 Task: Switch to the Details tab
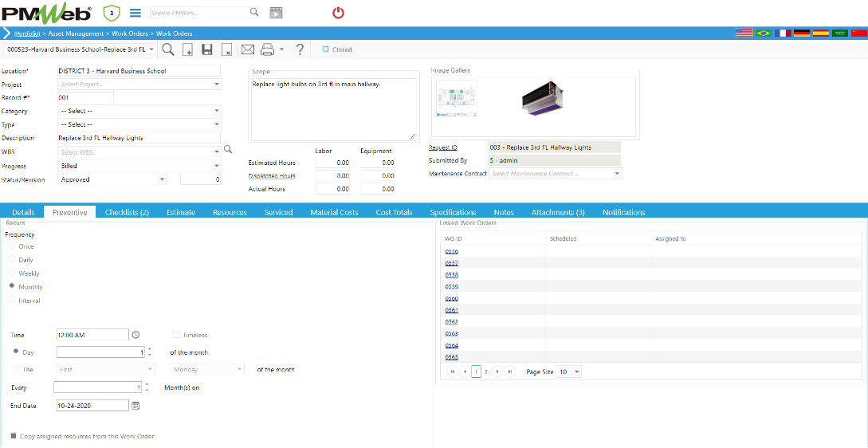pos(23,212)
